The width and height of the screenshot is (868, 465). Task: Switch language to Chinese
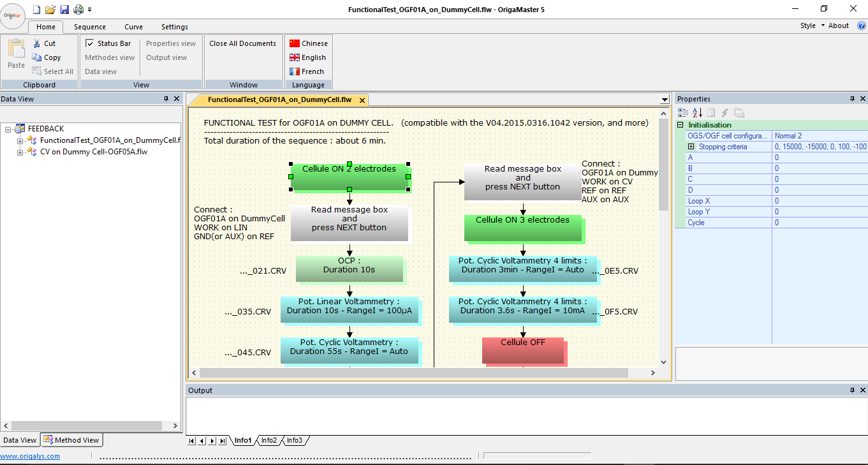308,43
